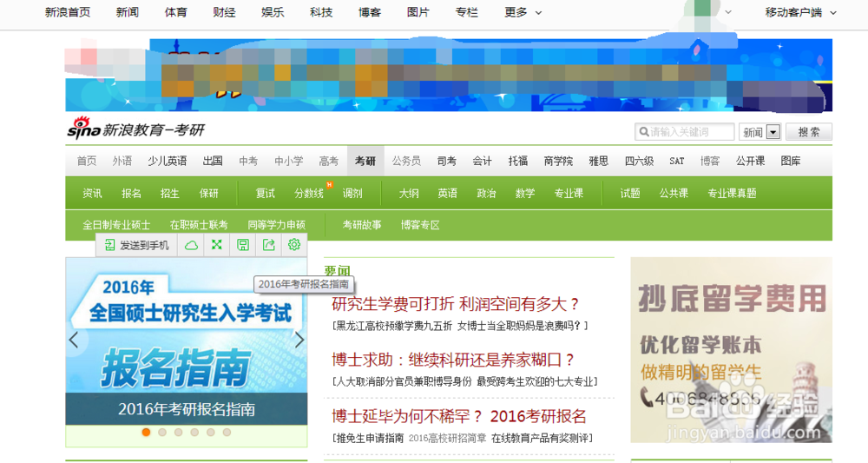Click the cloud save icon in floating toolbar
868x463 pixels.
click(191, 245)
